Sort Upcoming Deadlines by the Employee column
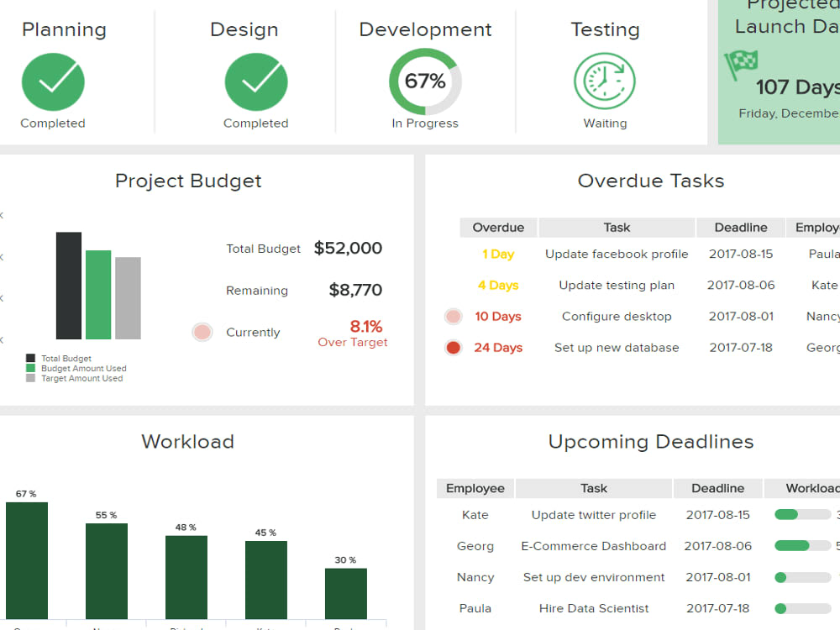Viewport: 840px width, 630px height. pyautogui.click(x=475, y=488)
